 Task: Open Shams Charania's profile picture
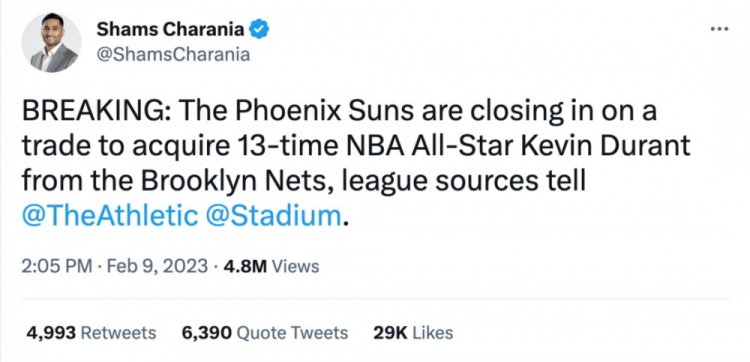[x=51, y=42]
